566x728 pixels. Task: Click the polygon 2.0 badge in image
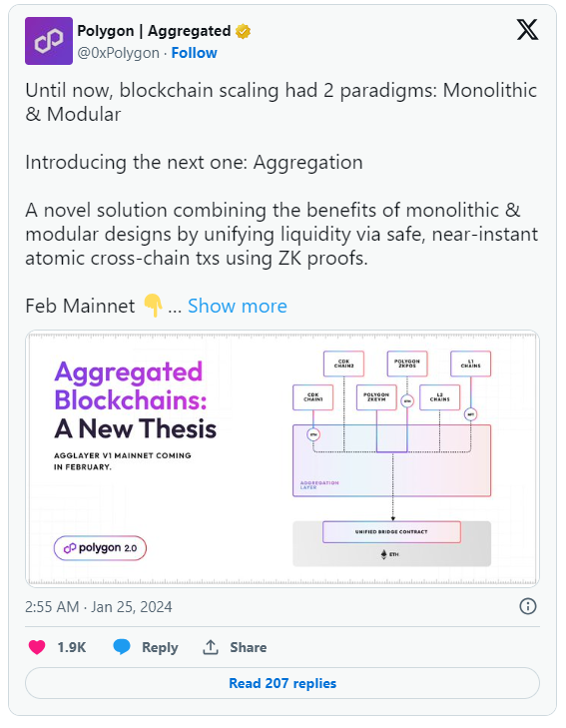(100, 548)
